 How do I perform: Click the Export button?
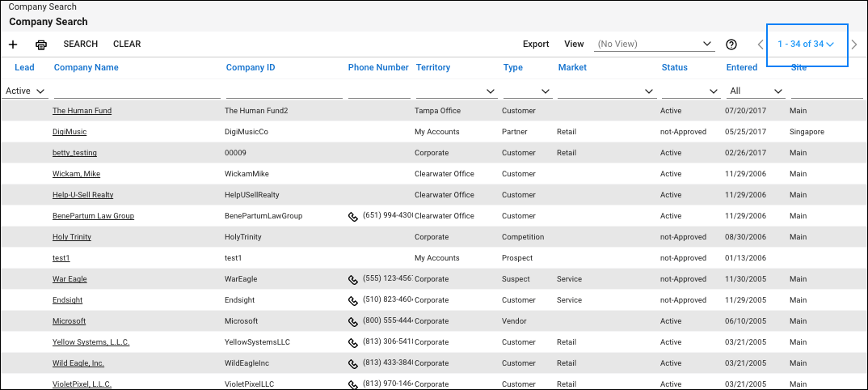(x=536, y=44)
